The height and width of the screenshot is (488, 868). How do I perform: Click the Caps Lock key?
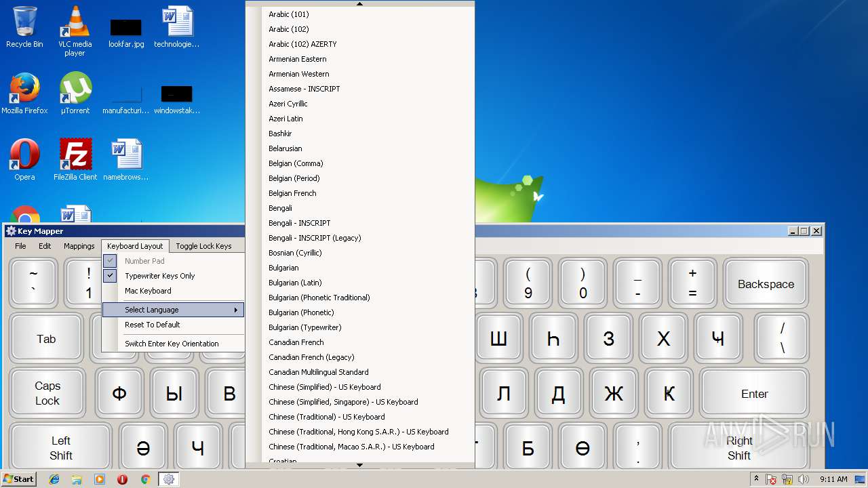coord(47,393)
